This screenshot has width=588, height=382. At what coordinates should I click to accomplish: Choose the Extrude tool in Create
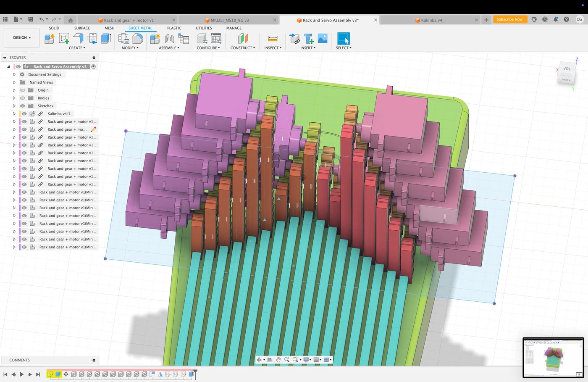pyautogui.click(x=106, y=39)
